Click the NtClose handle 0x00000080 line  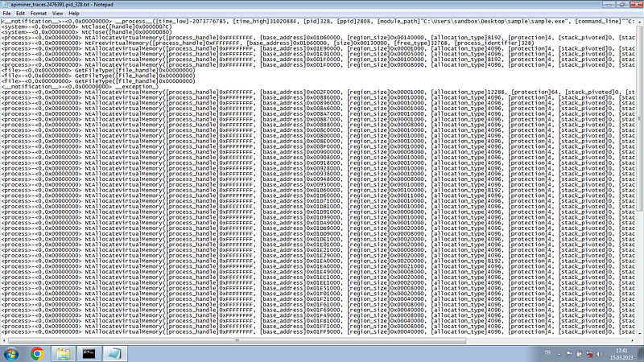point(87,32)
